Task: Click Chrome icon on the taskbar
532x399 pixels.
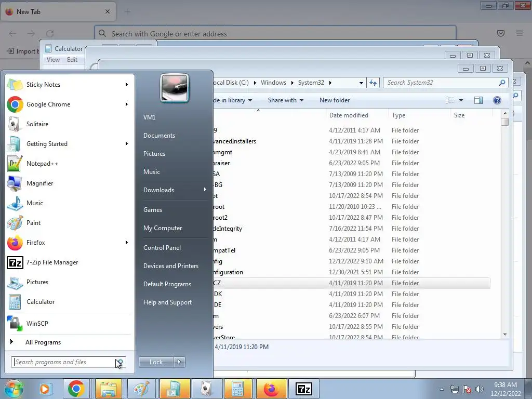Action: [x=76, y=389]
